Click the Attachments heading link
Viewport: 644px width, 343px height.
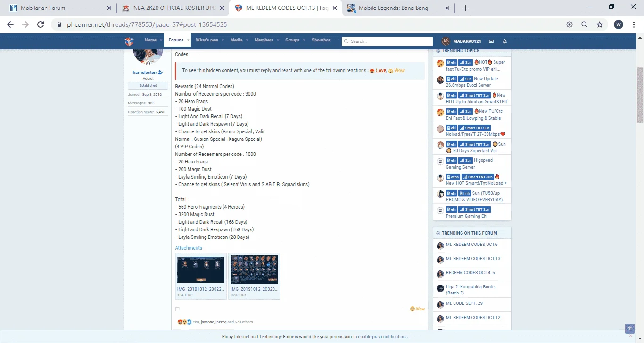[189, 248]
